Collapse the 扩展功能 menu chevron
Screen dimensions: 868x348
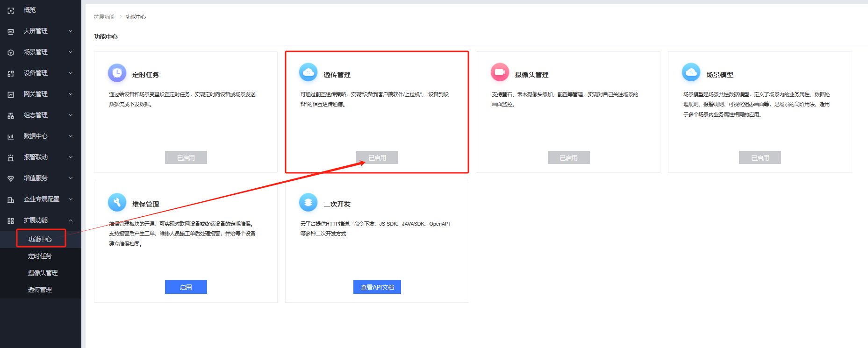(x=71, y=220)
